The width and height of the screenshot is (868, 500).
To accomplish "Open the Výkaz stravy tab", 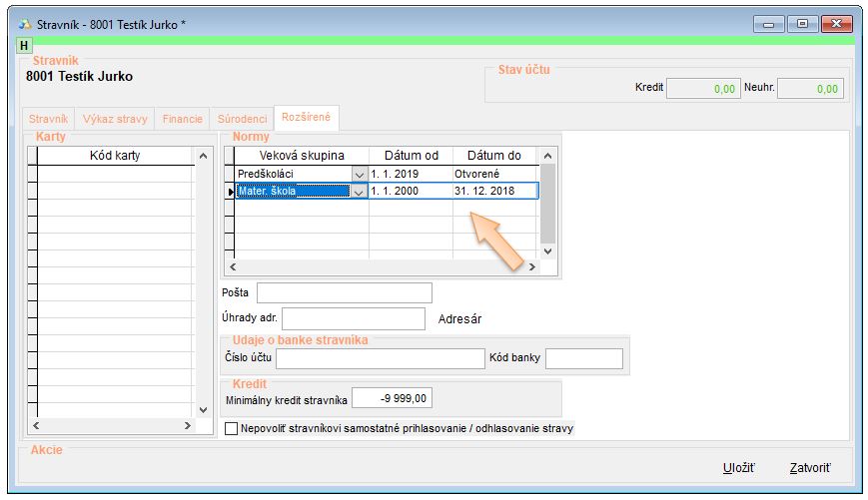I will (x=115, y=119).
